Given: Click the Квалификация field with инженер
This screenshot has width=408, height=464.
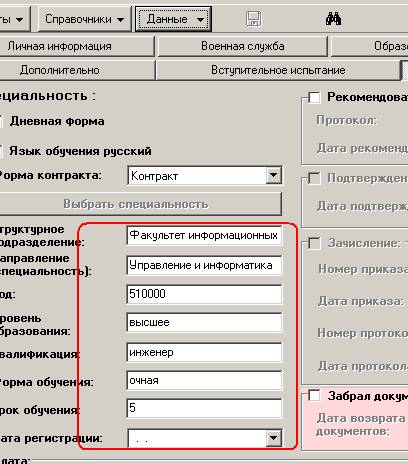Looking at the screenshot, I should pos(204,352).
